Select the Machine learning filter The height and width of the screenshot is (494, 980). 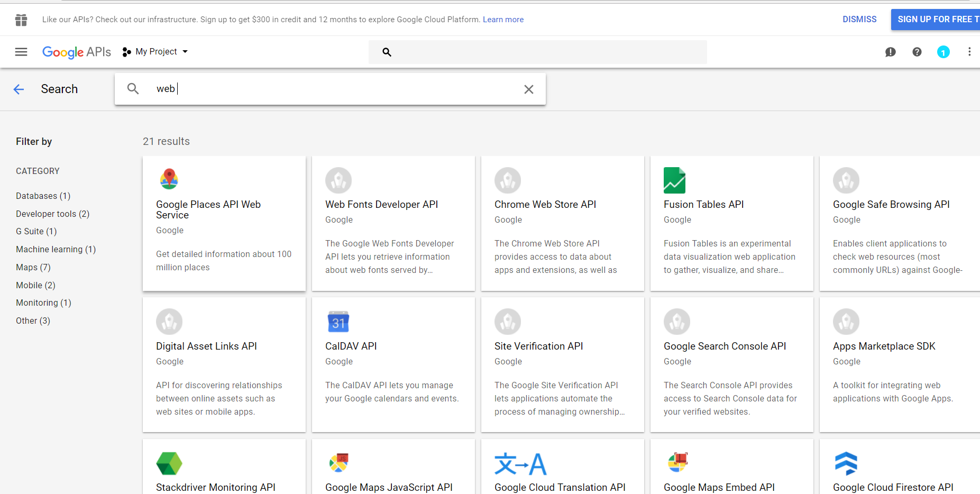56,249
